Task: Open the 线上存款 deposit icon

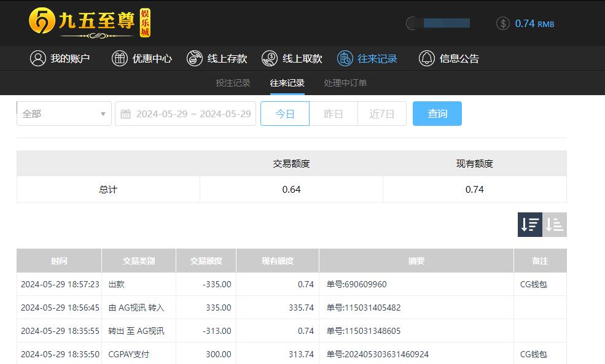Action: coord(195,58)
